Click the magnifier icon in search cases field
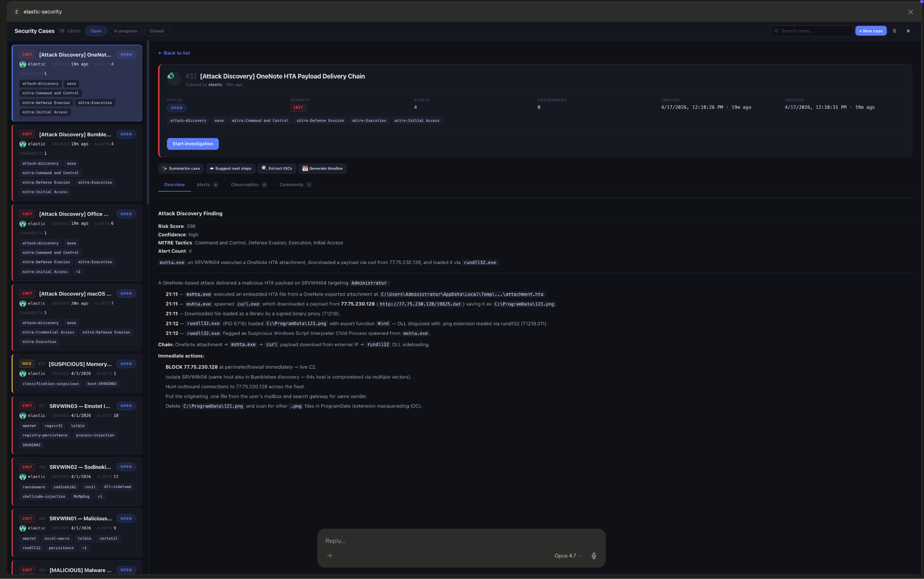The height and width of the screenshot is (579, 924). tap(776, 31)
